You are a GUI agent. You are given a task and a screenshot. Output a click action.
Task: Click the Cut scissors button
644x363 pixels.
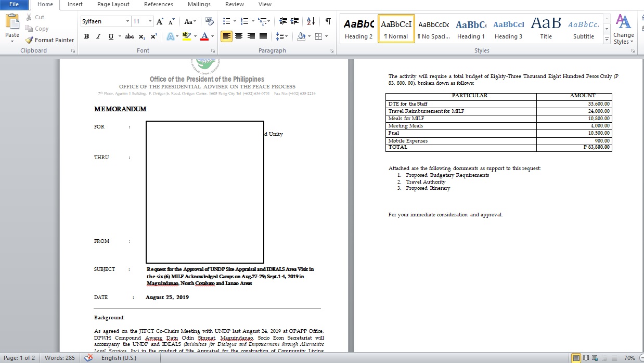35,17
